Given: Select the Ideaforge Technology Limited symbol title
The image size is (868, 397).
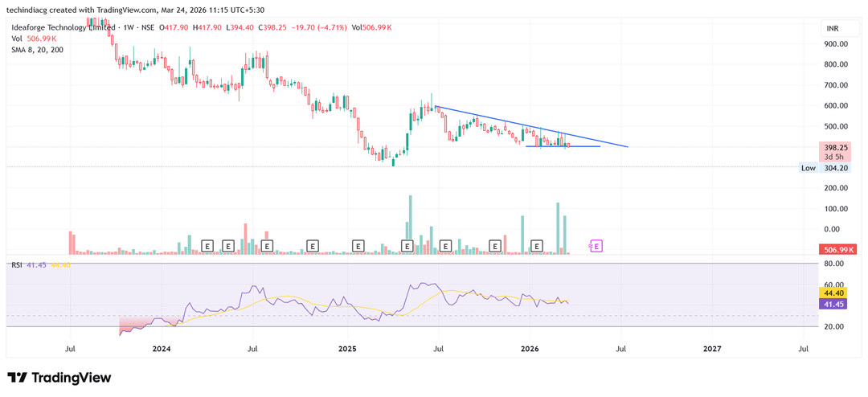Looking at the screenshot, I should (x=63, y=27).
